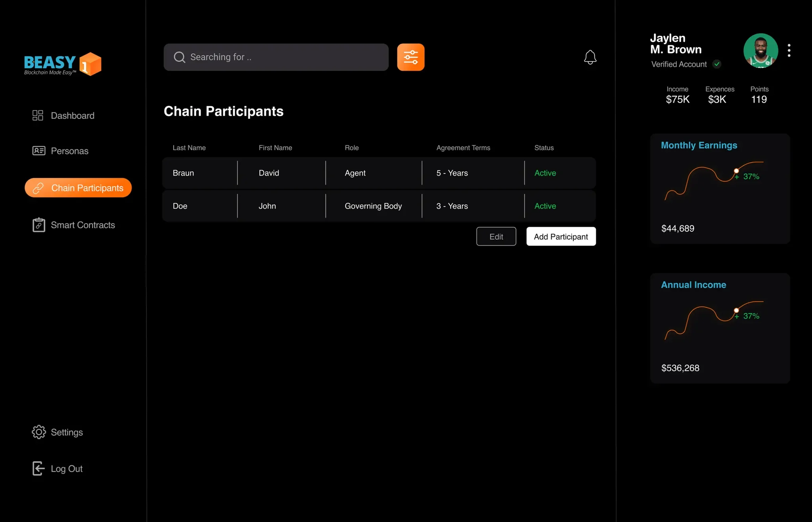812x522 pixels.
Task: Click the Settings gear icon
Action: [x=38, y=432]
